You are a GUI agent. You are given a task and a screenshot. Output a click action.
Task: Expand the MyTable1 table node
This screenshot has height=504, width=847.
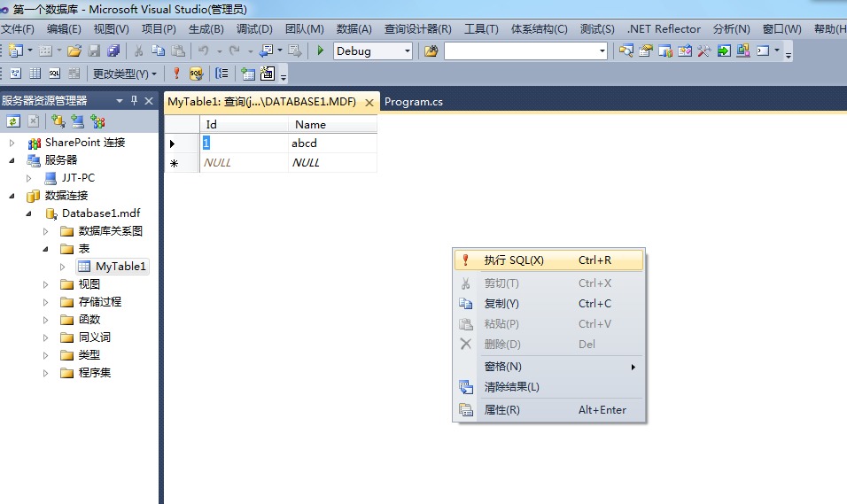pyautogui.click(x=63, y=267)
